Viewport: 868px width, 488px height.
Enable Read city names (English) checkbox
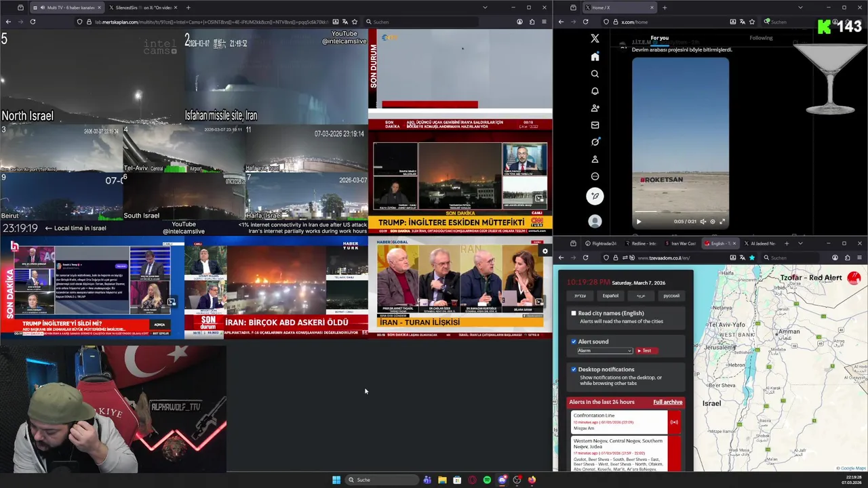[x=574, y=313]
